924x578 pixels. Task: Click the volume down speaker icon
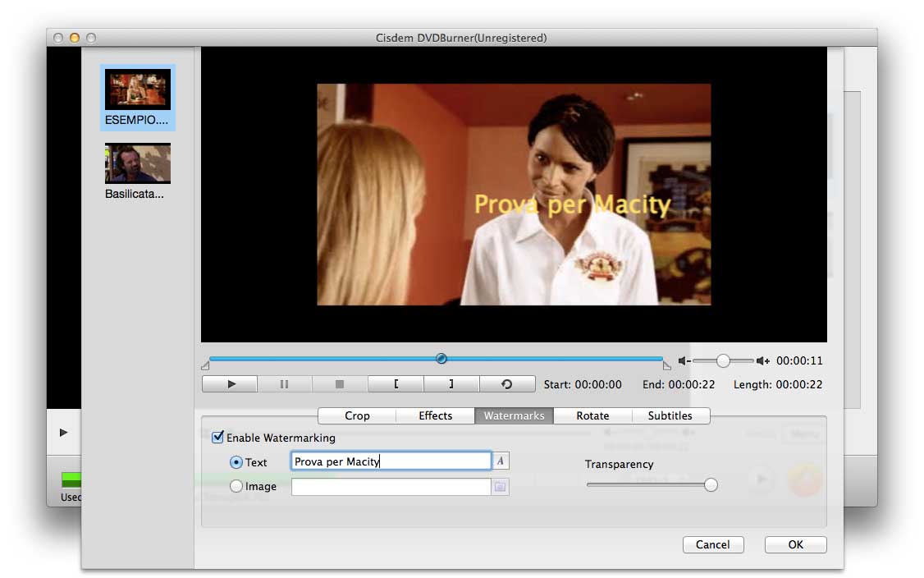(684, 361)
